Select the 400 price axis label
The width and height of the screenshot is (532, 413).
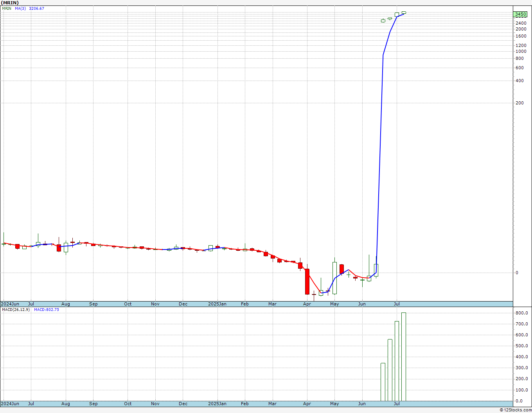coord(519,81)
